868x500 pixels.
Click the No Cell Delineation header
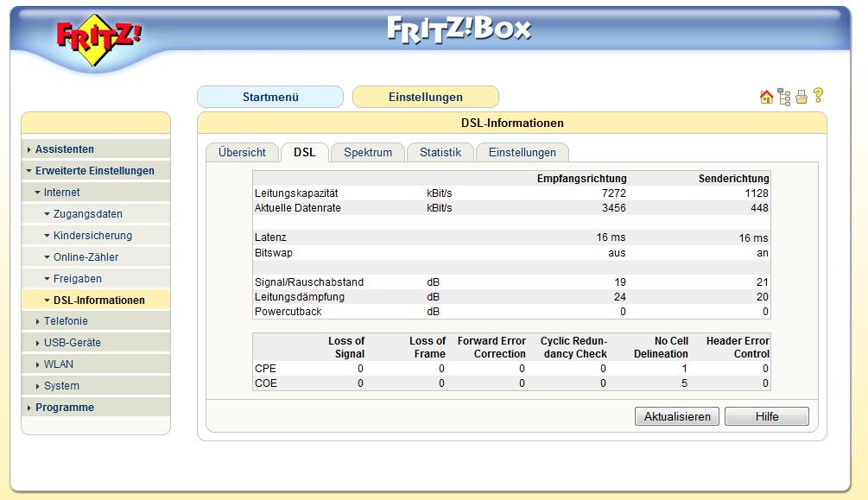tap(661, 347)
